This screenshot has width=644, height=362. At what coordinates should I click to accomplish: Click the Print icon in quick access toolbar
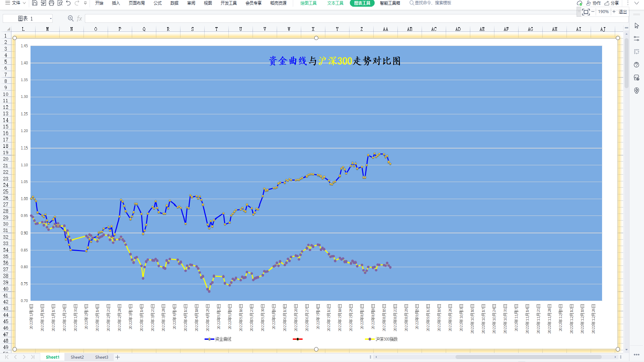coord(51,3)
